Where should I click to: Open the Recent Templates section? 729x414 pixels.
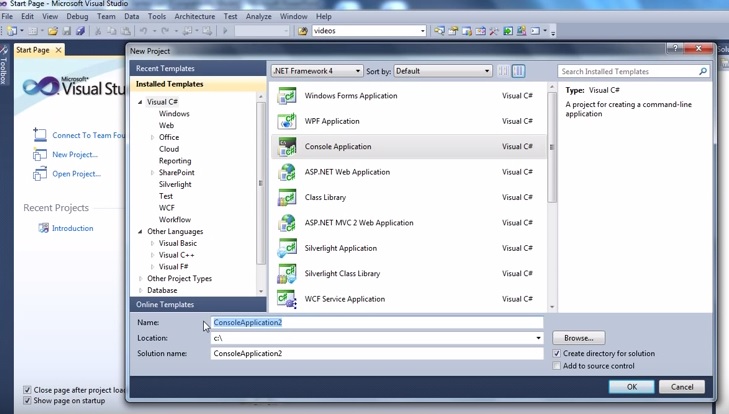(198, 68)
